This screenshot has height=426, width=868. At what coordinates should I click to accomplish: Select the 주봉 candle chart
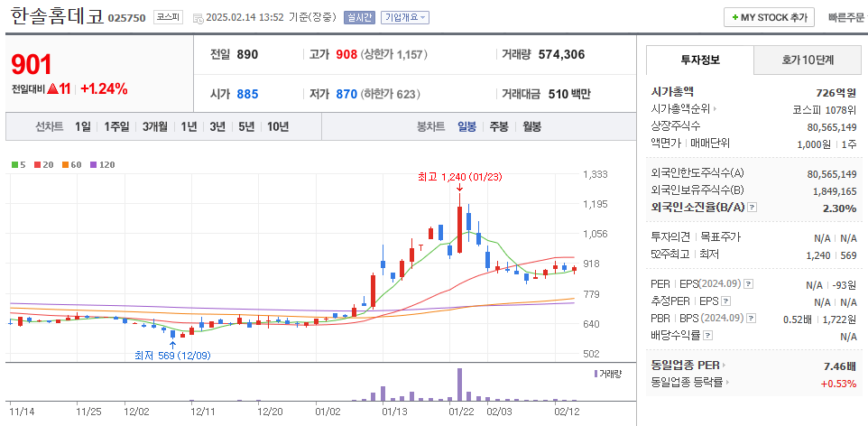point(498,127)
